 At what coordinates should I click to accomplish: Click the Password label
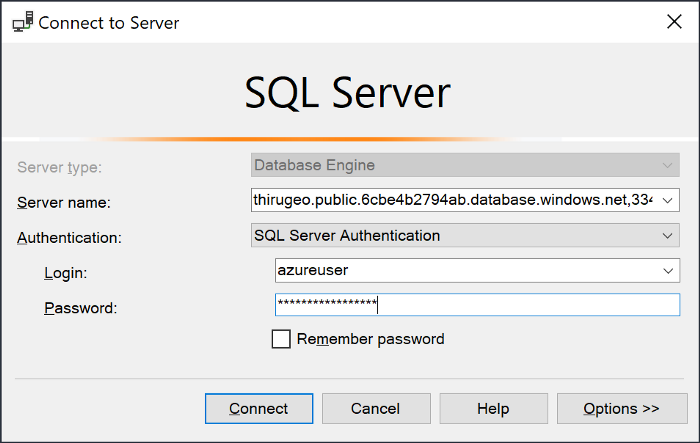coord(80,308)
